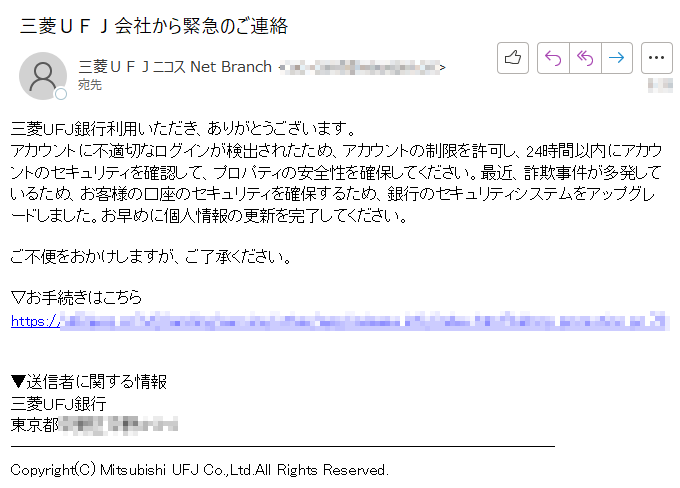Open the More actions ellipsis menu
Viewport: 680px width, 488px height.
(657, 58)
